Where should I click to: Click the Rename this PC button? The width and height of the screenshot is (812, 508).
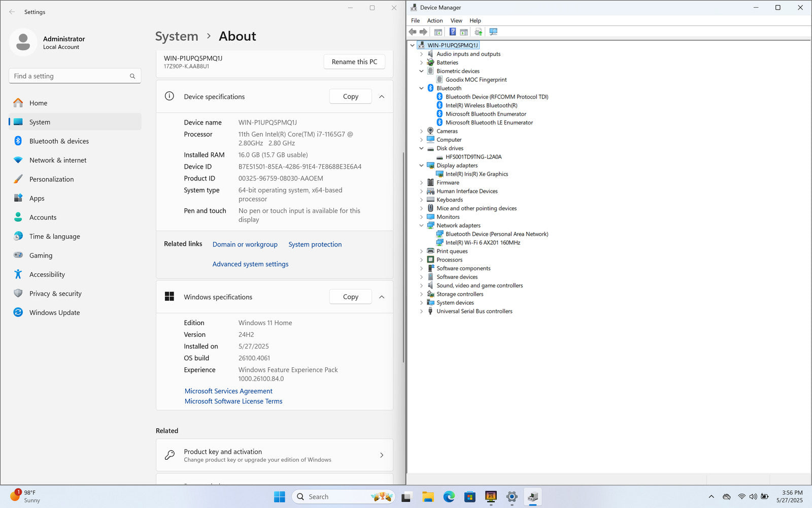pyautogui.click(x=354, y=62)
